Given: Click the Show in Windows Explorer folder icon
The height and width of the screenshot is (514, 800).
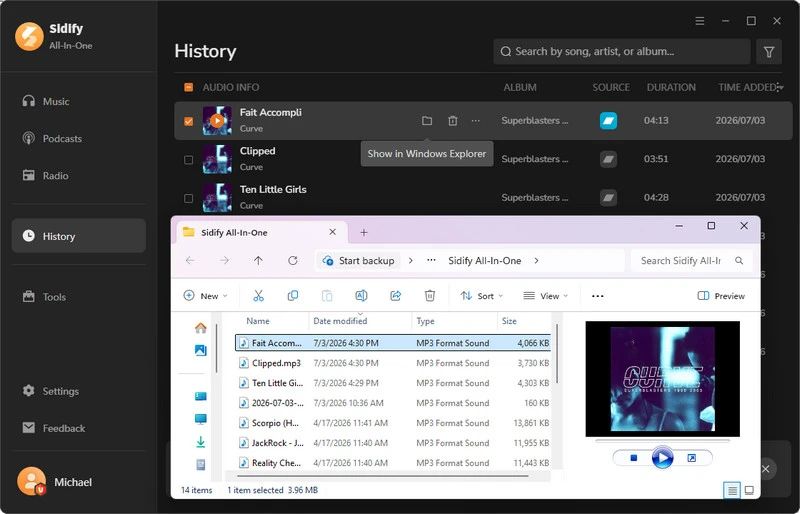Looking at the screenshot, I should [x=427, y=121].
